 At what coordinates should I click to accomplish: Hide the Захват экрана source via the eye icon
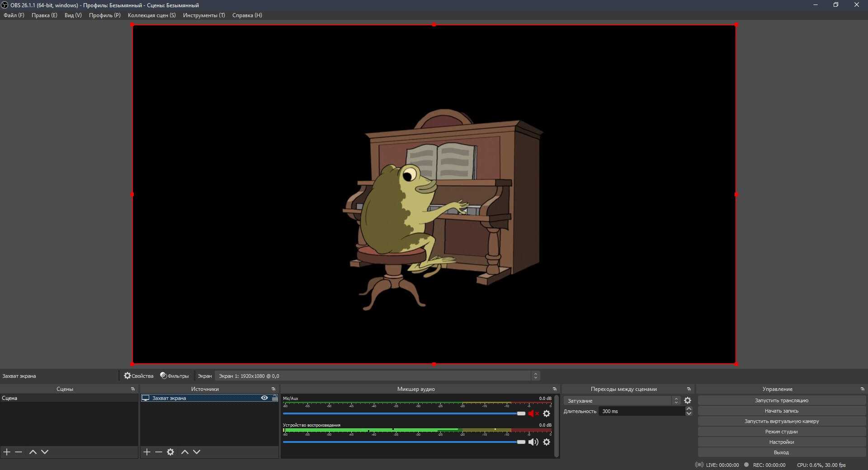(x=264, y=398)
